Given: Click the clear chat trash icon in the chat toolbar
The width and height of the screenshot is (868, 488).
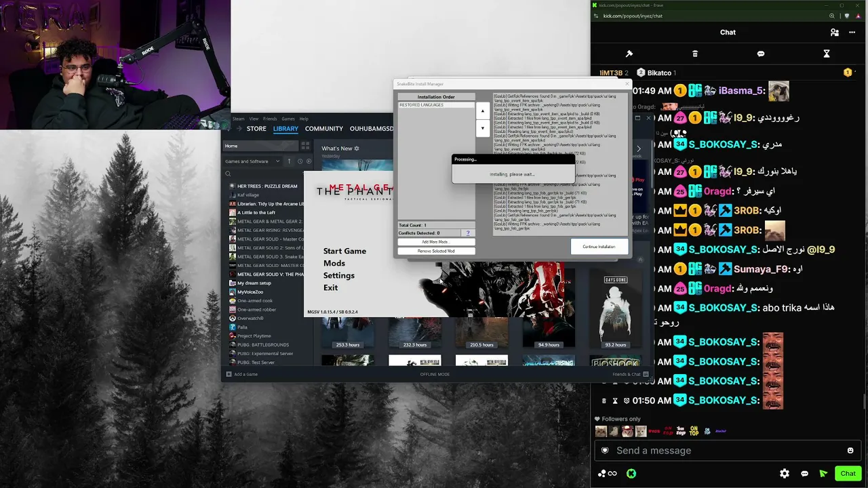Looking at the screenshot, I should tap(695, 54).
